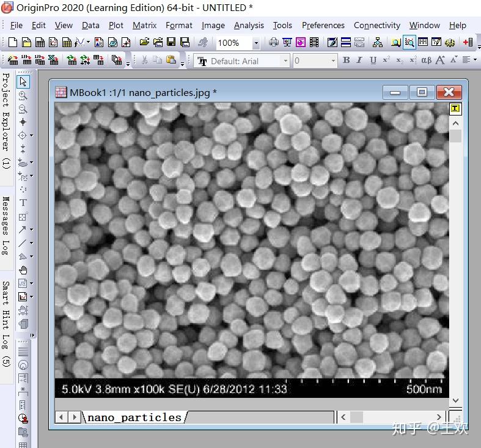Import data via the Excel import icon

pyautogui.click(x=53, y=60)
